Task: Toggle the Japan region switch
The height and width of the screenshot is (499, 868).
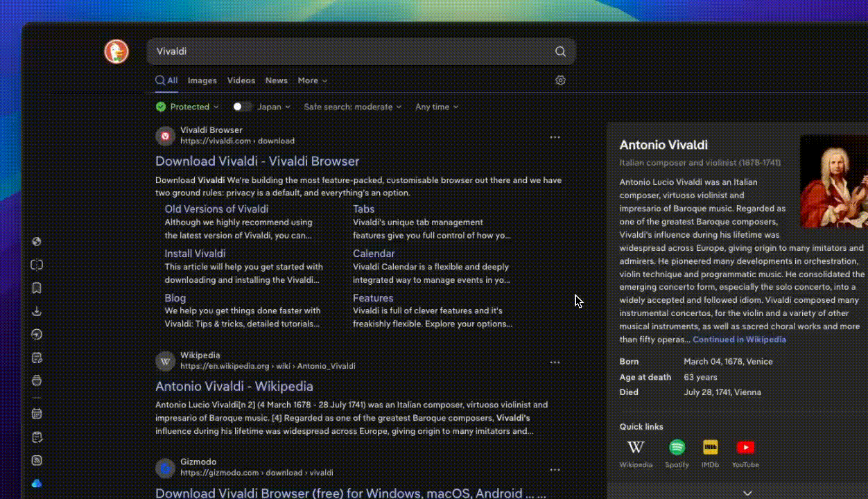Action: point(242,107)
